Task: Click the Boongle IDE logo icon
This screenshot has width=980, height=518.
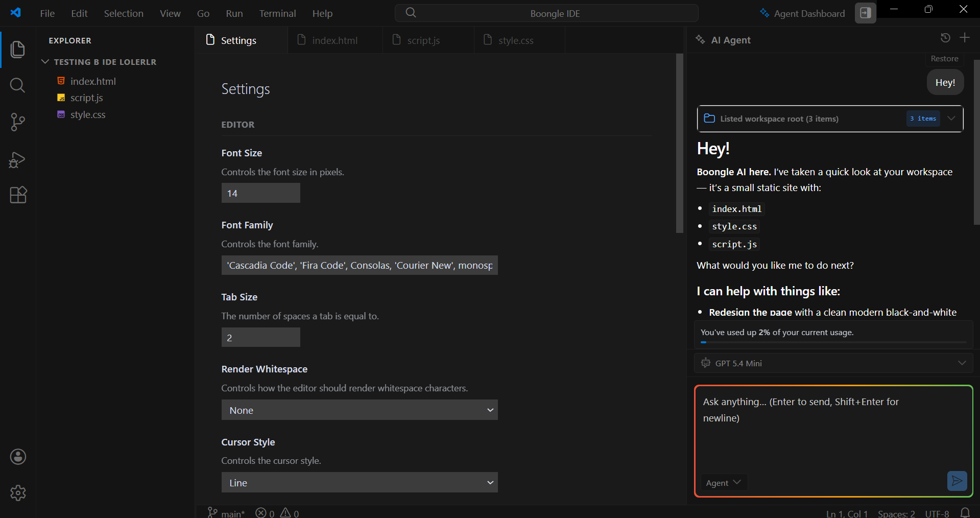Action: point(16,12)
